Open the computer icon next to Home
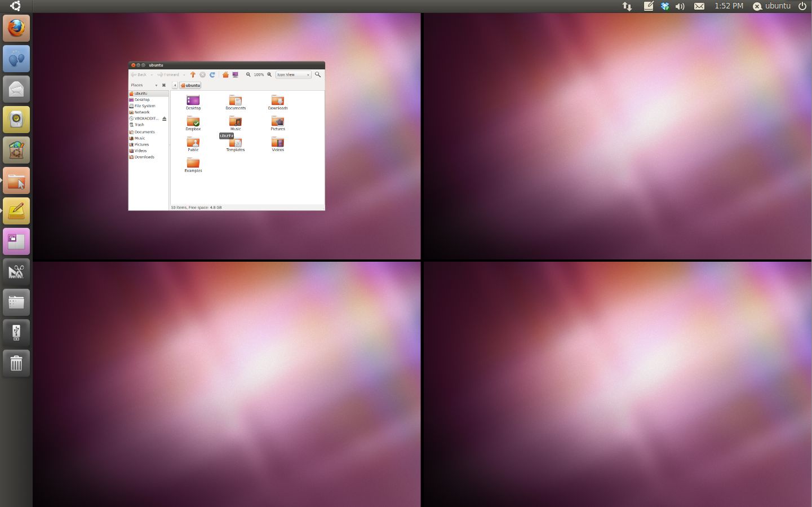Image resolution: width=812 pixels, height=507 pixels. click(x=235, y=74)
